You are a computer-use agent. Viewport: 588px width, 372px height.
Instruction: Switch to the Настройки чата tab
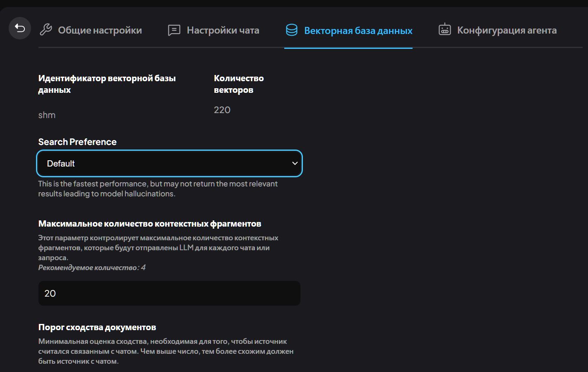pos(223,30)
